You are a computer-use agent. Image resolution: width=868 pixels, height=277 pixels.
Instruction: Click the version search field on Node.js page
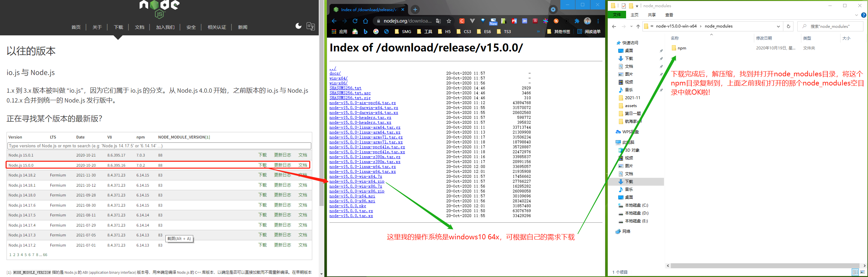pyautogui.click(x=159, y=146)
